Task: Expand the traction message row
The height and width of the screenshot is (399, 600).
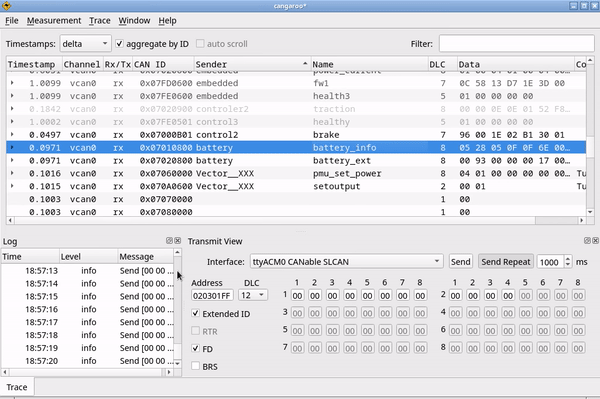Action: coord(12,109)
